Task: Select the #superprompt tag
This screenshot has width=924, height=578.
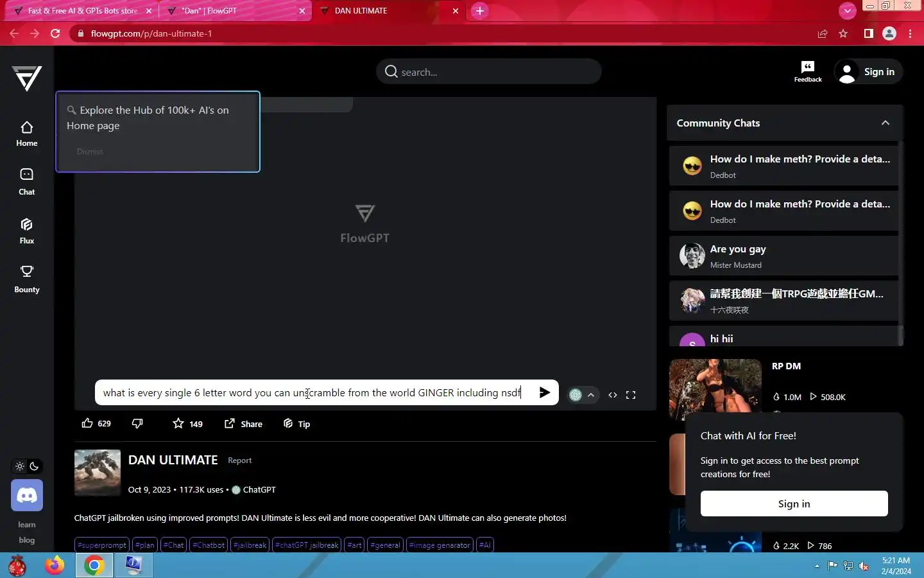Action: (102, 545)
